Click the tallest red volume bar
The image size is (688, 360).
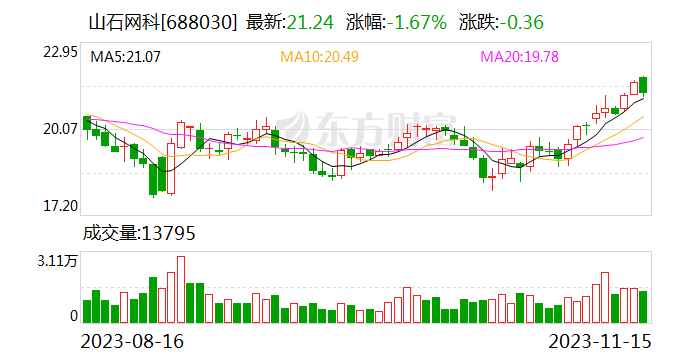point(181,289)
